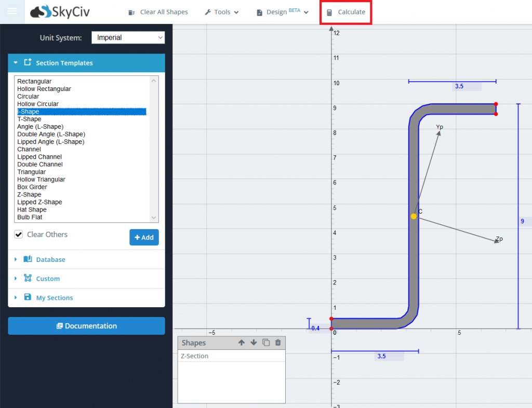The image size is (532, 408).
Task: Click the Calculate button in the toolbar
Action: click(x=346, y=12)
